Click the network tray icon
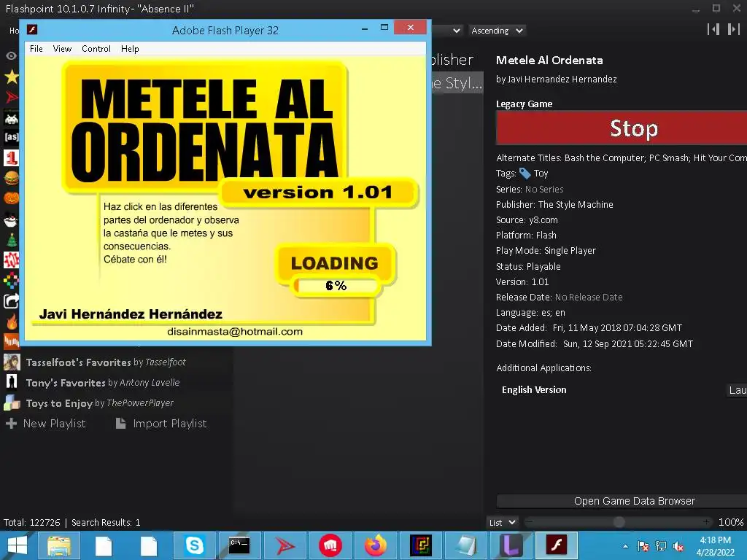 661,546
